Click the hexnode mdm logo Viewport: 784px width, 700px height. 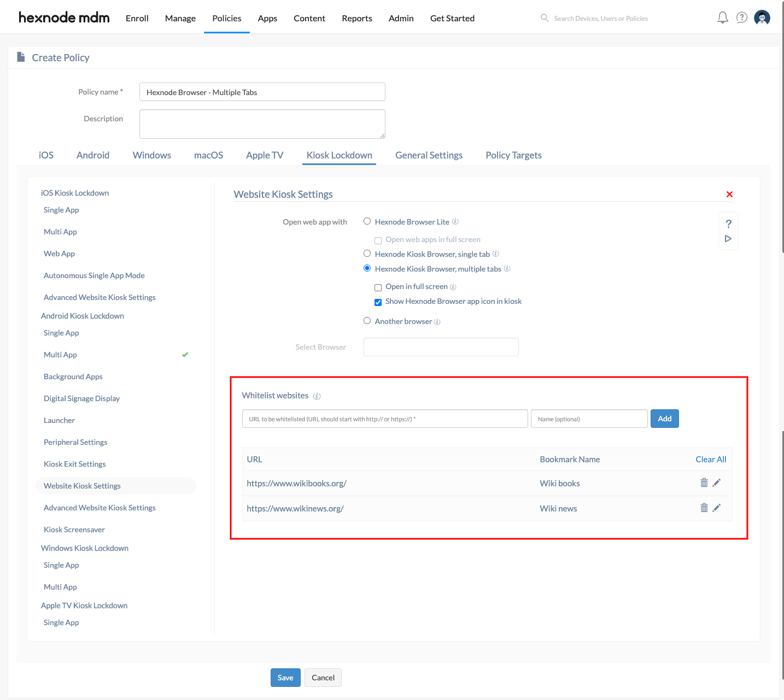[64, 17]
